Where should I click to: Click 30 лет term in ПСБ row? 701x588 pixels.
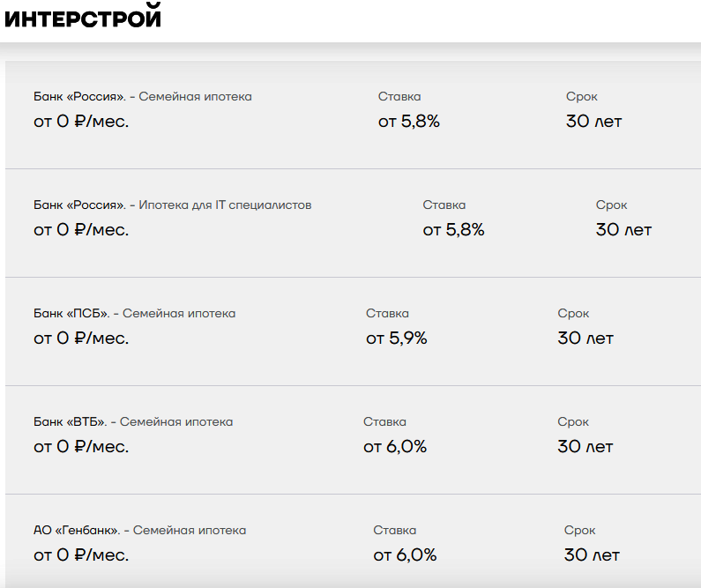[585, 339]
